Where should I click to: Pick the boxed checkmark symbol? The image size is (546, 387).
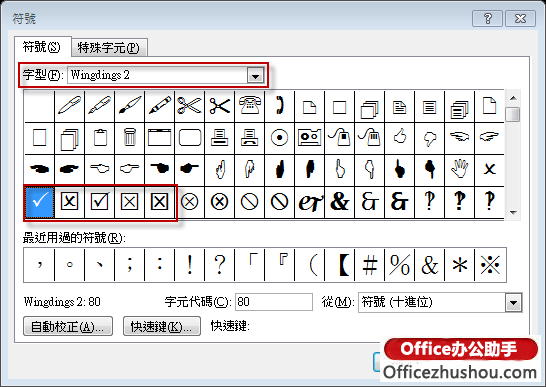click(99, 202)
